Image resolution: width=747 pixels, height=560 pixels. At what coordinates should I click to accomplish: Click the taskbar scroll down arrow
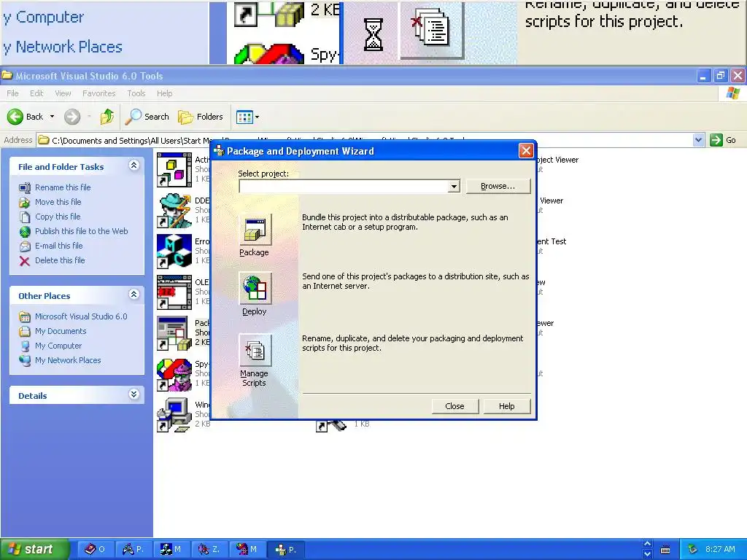(647, 555)
